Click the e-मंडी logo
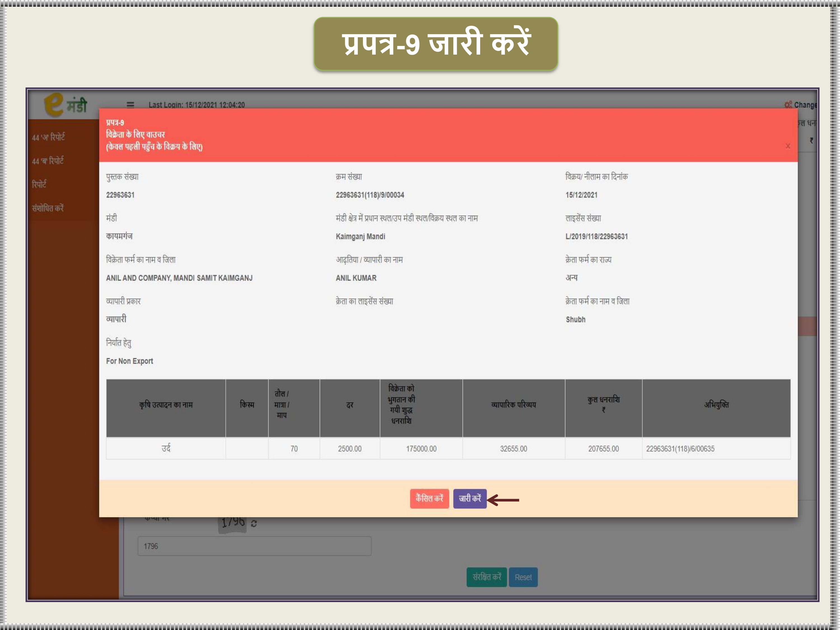The width and height of the screenshot is (840, 630). click(x=66, y=104)
